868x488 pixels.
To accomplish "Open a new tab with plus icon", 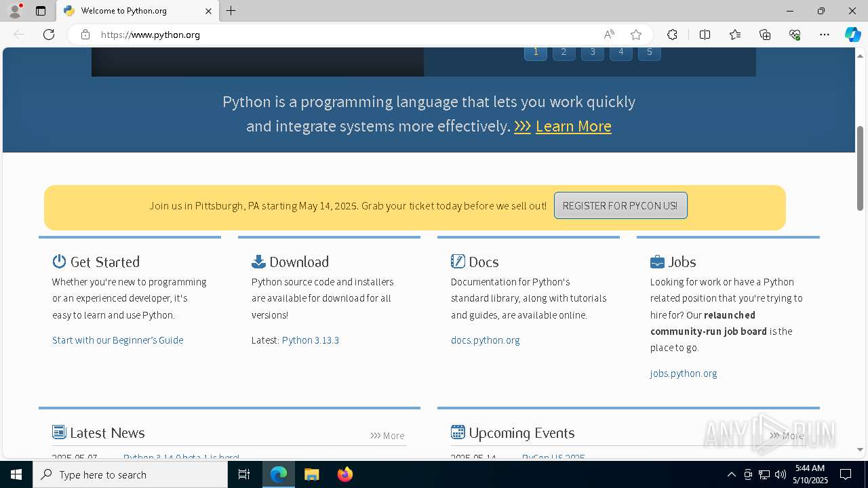I will pyautogui.click(x=231, y=11).
